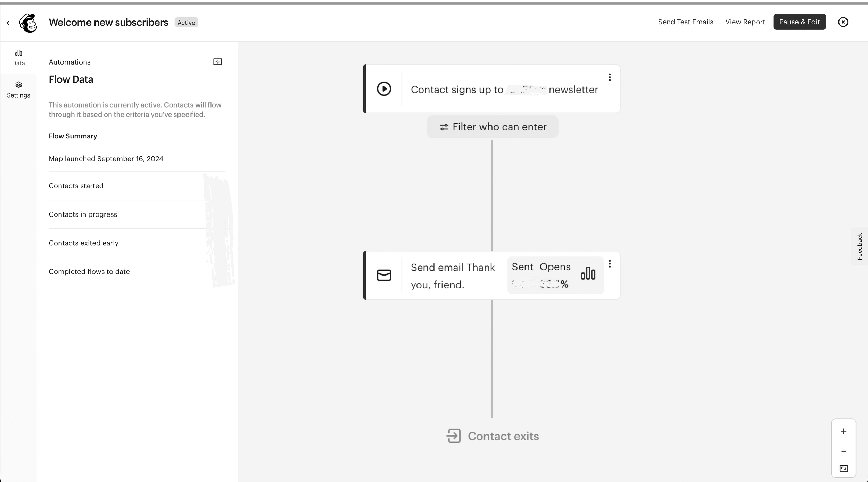
Task: Click Filter who can enter
Action: (492, 127)
